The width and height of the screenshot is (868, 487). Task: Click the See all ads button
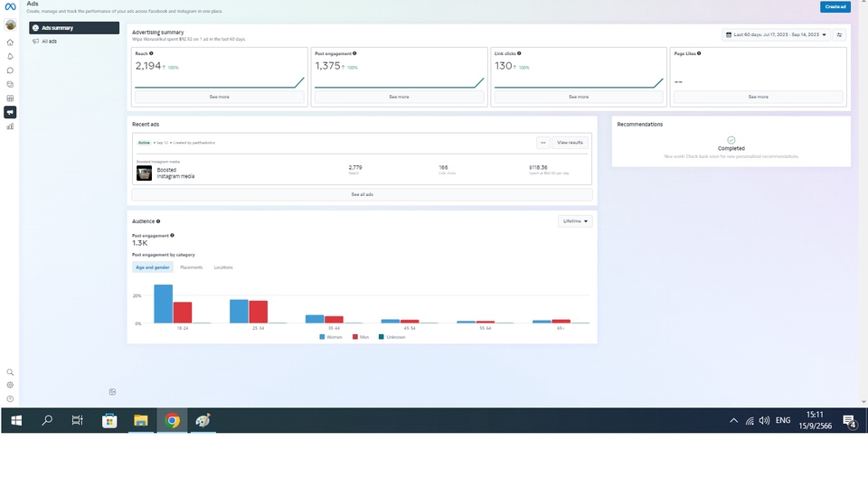click(362, 195)
